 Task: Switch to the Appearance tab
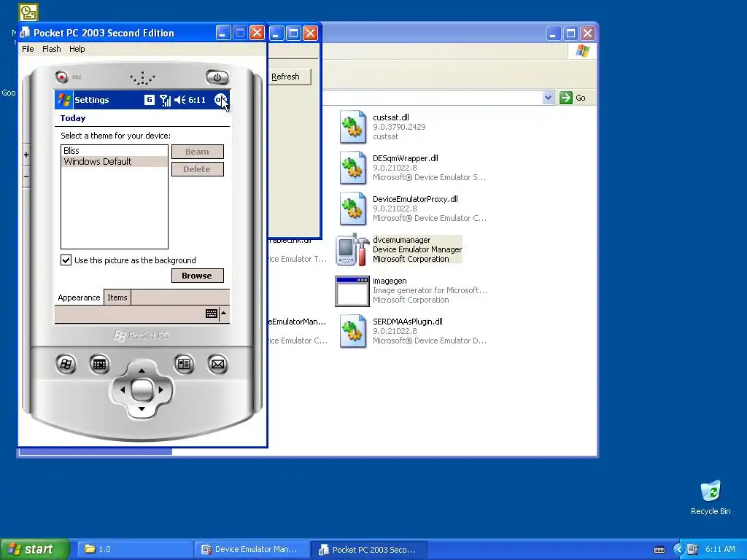click(x=79, y=297)
